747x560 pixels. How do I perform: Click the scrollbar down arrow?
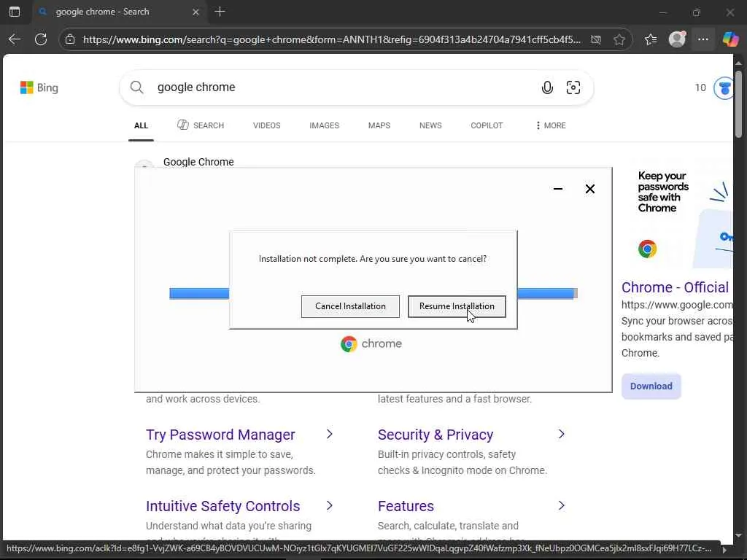[738, 536]
